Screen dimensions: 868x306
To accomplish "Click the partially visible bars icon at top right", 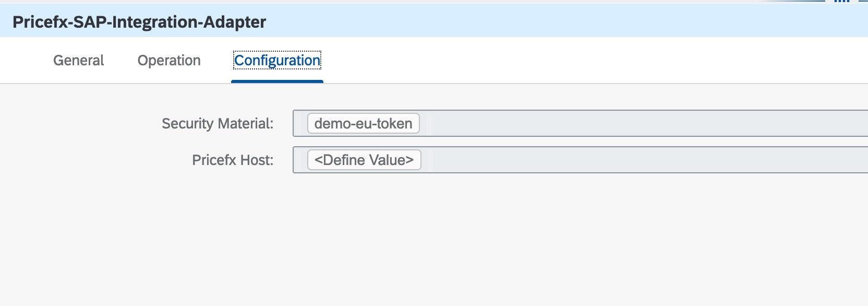I will pyautogui.click(x=842, y=2).
